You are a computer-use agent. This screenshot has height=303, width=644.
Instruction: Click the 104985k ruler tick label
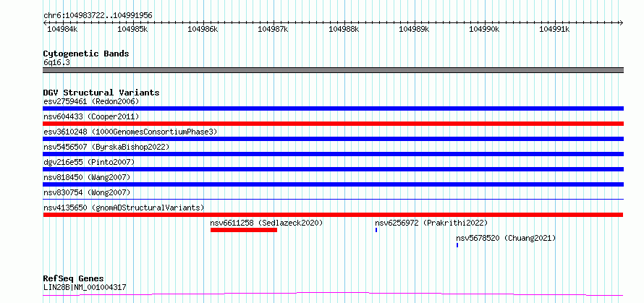(x=132, y=29)
